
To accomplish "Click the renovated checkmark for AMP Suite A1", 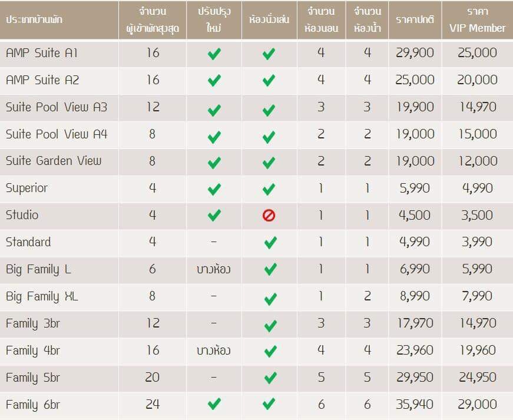I will [214, 54].
